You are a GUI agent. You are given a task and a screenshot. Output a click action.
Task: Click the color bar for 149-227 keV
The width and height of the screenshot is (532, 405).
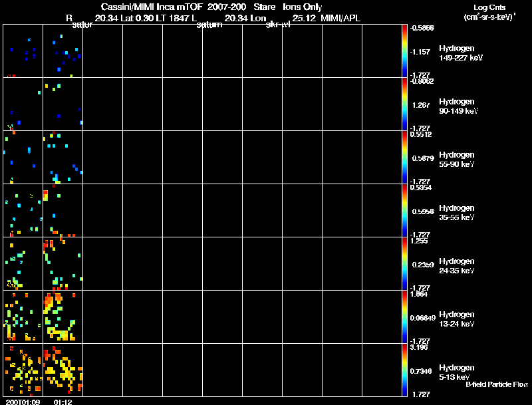[x=404, y=51]
